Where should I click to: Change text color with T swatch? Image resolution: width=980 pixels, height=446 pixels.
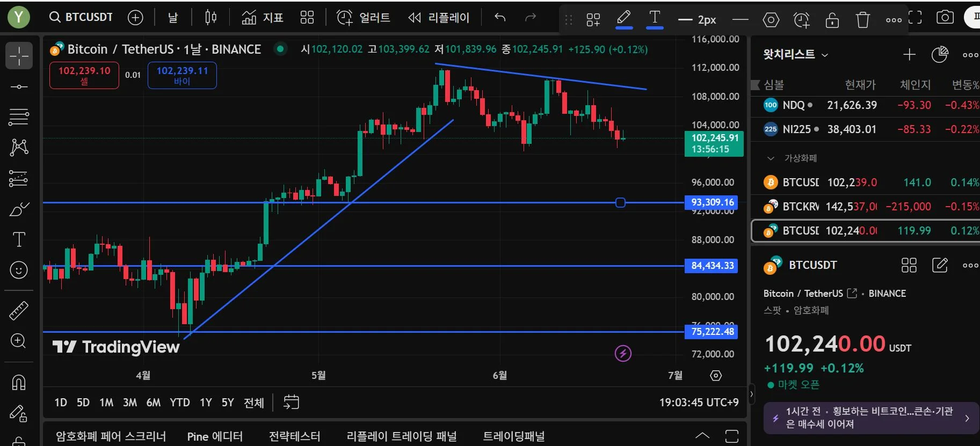(x=655, y=19)
